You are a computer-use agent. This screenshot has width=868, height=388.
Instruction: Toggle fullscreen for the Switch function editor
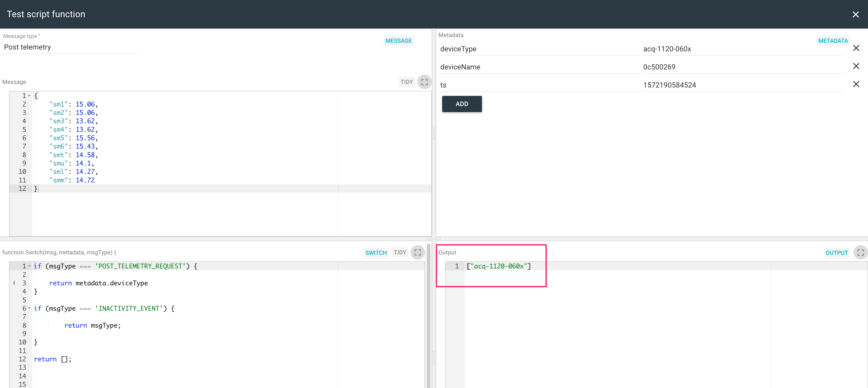(x=417, y=252)
